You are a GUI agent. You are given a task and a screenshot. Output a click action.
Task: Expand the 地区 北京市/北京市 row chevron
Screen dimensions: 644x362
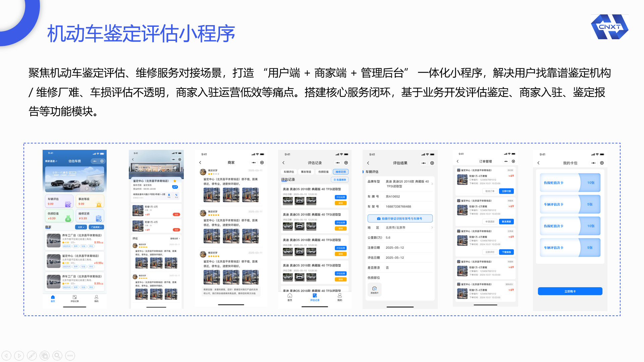(432, 228)
